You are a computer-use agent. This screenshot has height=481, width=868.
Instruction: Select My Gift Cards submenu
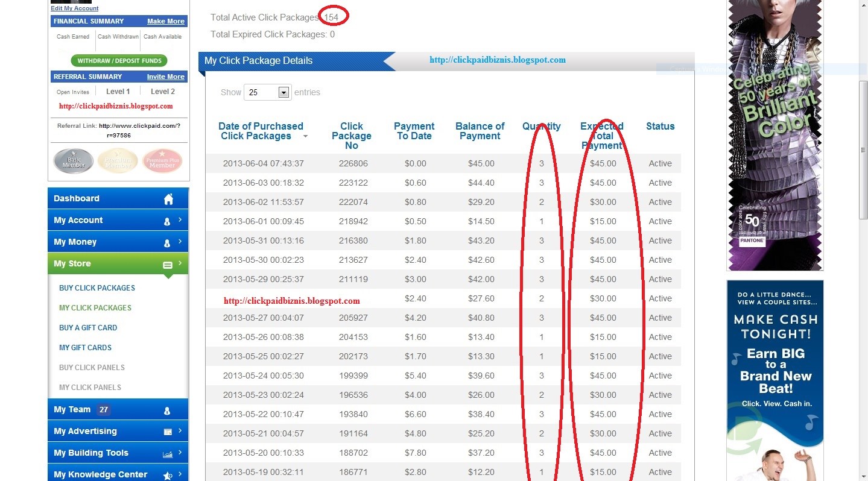[85, 348]
